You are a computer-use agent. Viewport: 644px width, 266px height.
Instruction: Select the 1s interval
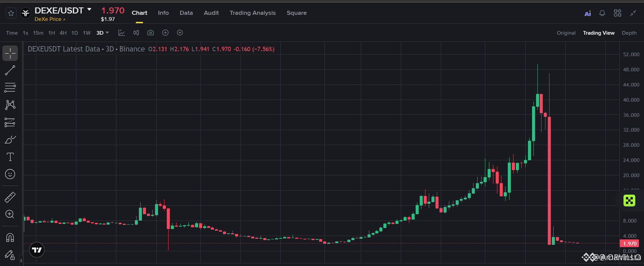26,33
